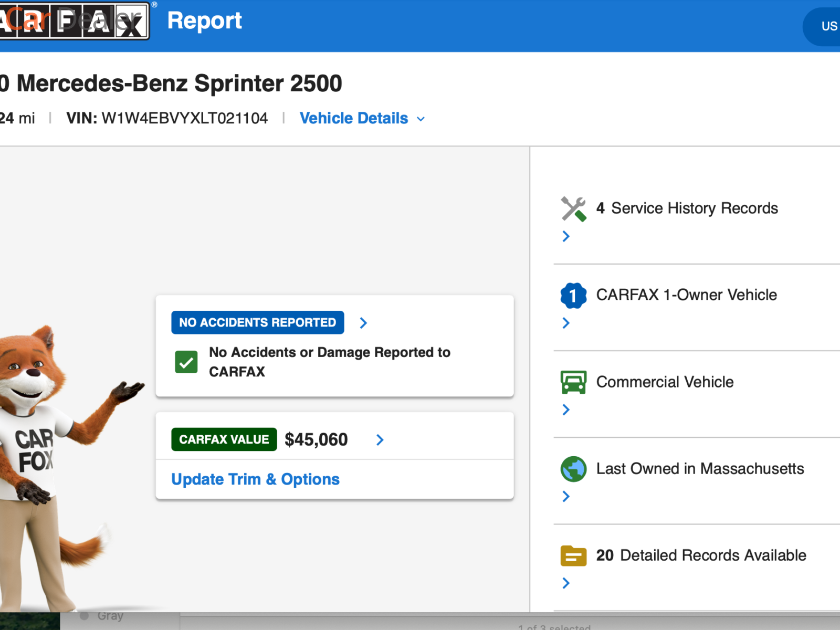Expand the Vehicle Details dropdown
This screenshot has height=630, width=840.
[362, 119]
